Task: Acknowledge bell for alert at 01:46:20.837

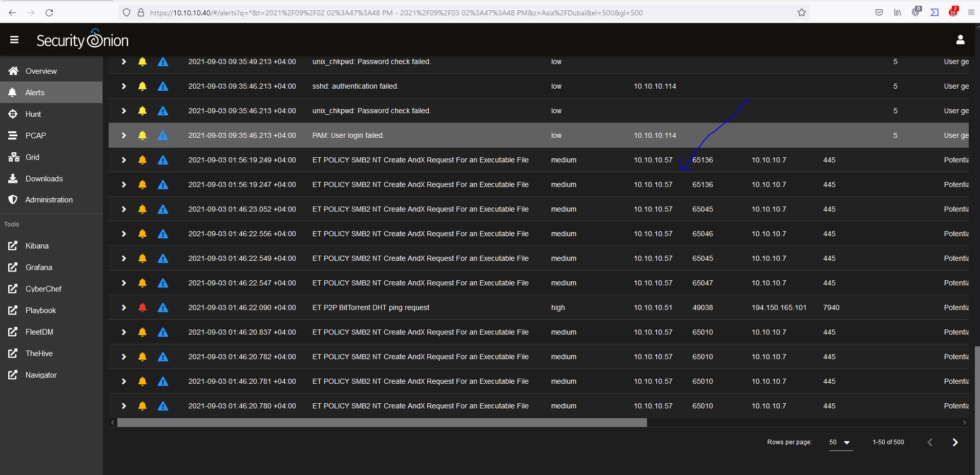Action: pyautogui.click(x=142, y=332)
